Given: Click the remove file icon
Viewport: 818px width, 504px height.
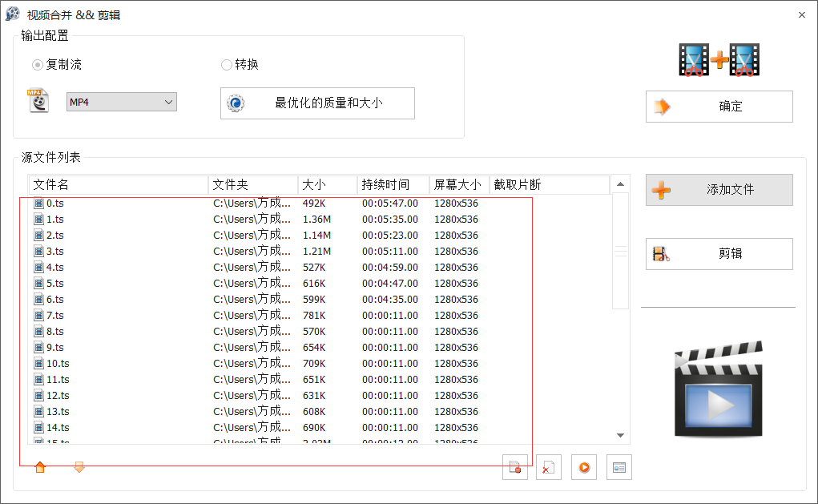Looking at the screenshot, I should pyautogui.click(x=515, y=467).
